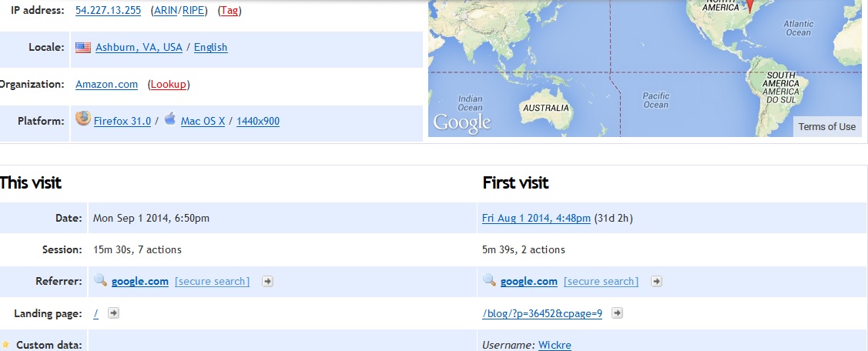868x351 pixels.
Task: Open the Amazon.com organization link
Action: (x=106, y=85)
